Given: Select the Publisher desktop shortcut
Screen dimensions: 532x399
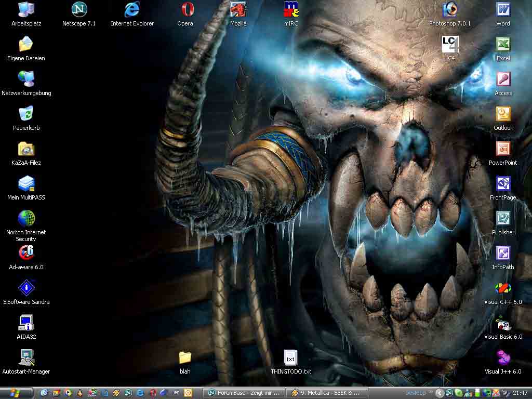Looking at the screenshot, I should click(503, 223).
